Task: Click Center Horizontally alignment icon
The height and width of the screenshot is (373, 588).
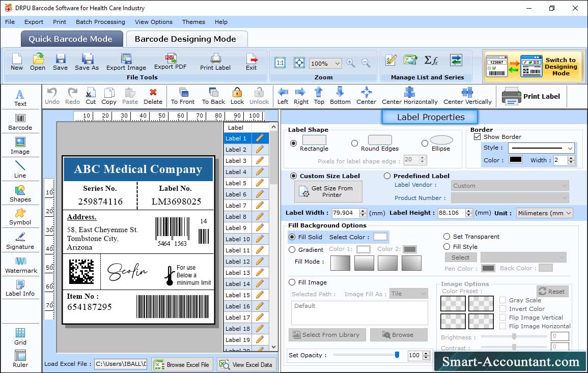Action: (x=409, y=96)
